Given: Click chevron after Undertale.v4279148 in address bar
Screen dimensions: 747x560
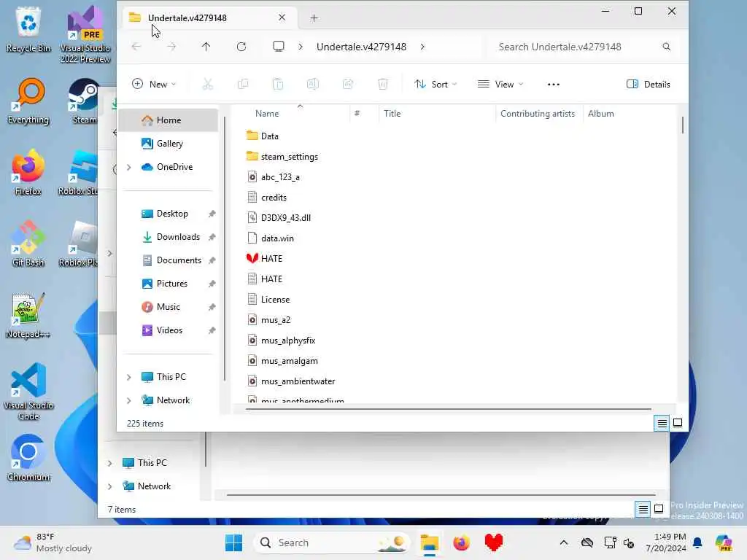Looking at the screenshot, I should tap(422, 47).
